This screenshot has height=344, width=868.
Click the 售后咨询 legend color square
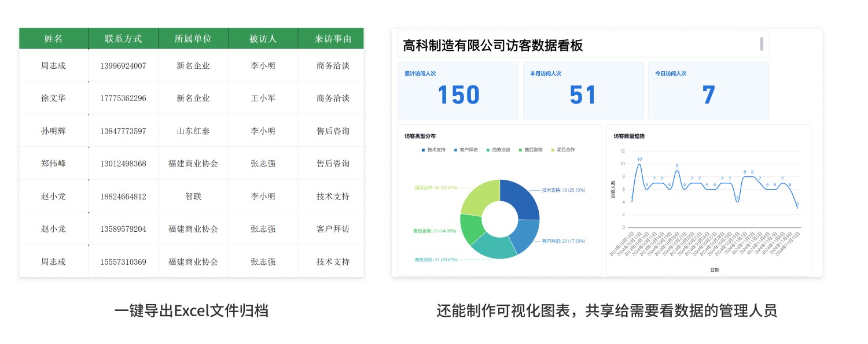pos(520,150)
